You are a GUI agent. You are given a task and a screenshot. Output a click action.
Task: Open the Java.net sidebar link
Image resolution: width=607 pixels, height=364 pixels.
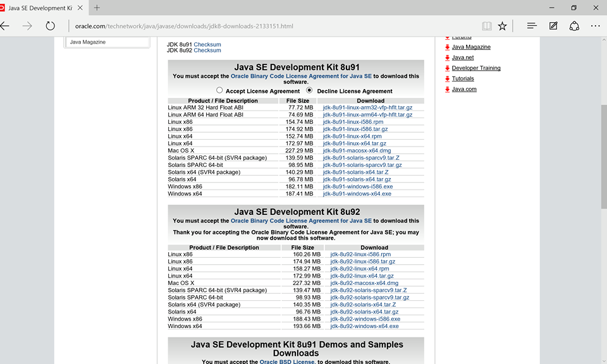click(463, 58)
